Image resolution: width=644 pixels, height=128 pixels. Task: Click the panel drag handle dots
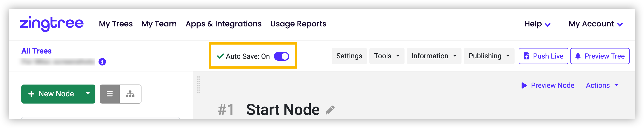coord(199,85)
